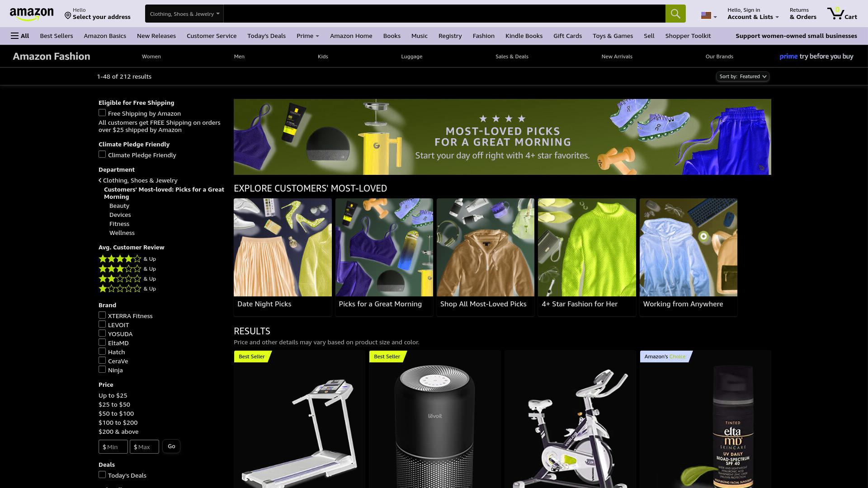
Task: Filter by 3 stars & up
Action: (127, 269)
